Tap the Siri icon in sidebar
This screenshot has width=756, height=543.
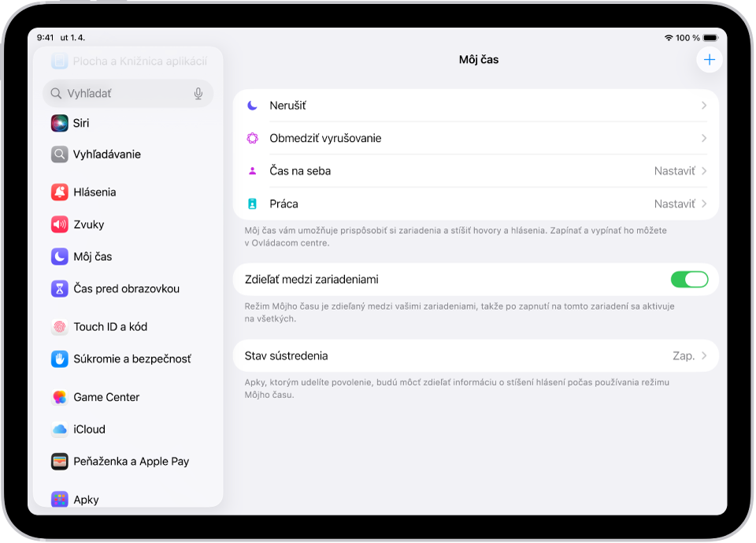point(59,123)
